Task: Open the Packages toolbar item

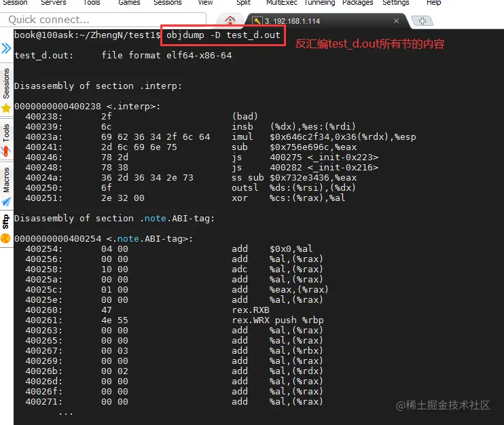Action: coord(357,3)
